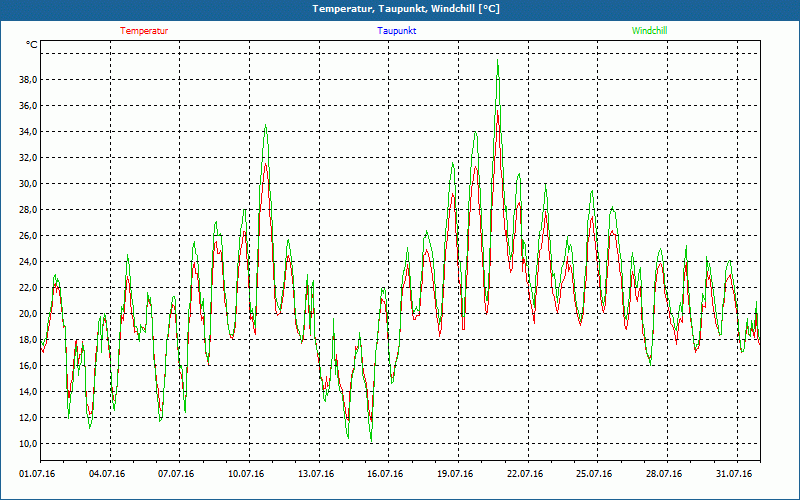Click the 12,0 y-axis value

(28, 418)
